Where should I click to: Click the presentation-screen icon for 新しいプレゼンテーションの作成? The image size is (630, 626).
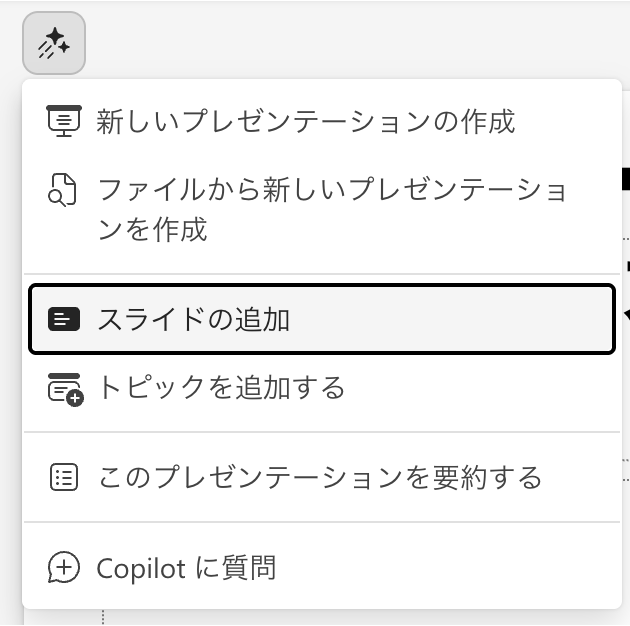click(63, 121)
